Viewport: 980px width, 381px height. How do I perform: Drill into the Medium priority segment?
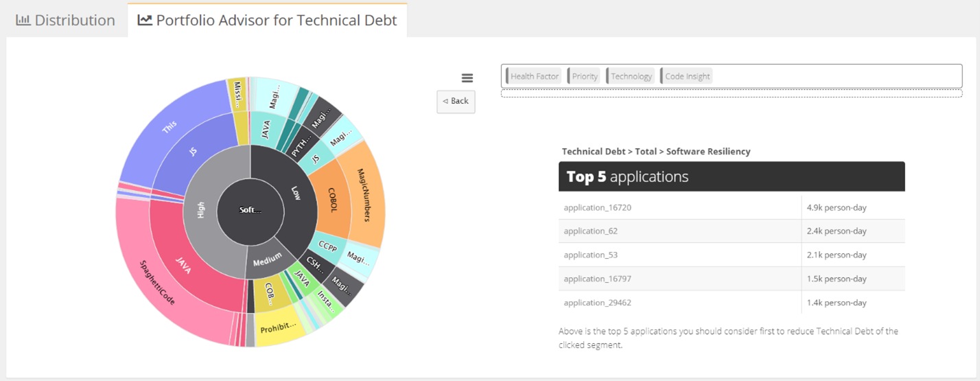tap(267, 259)
